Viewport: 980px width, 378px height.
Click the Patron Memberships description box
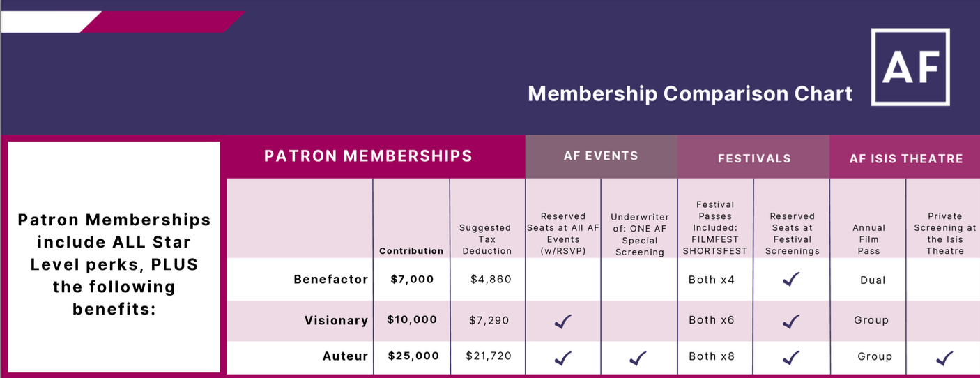[x=114, y=264]
